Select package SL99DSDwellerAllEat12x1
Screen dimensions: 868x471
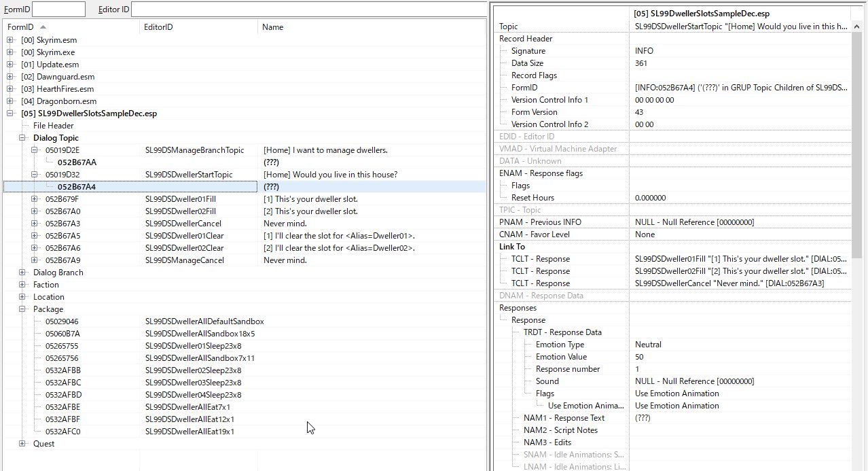[x=245, y=419]
